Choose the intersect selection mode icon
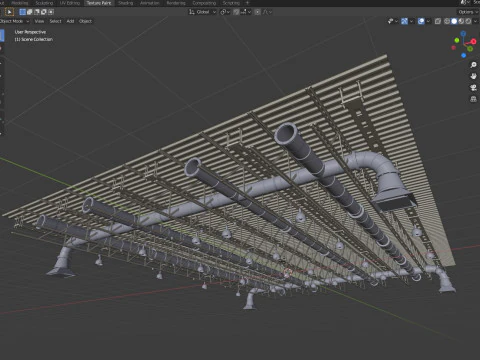 [51, 12]
